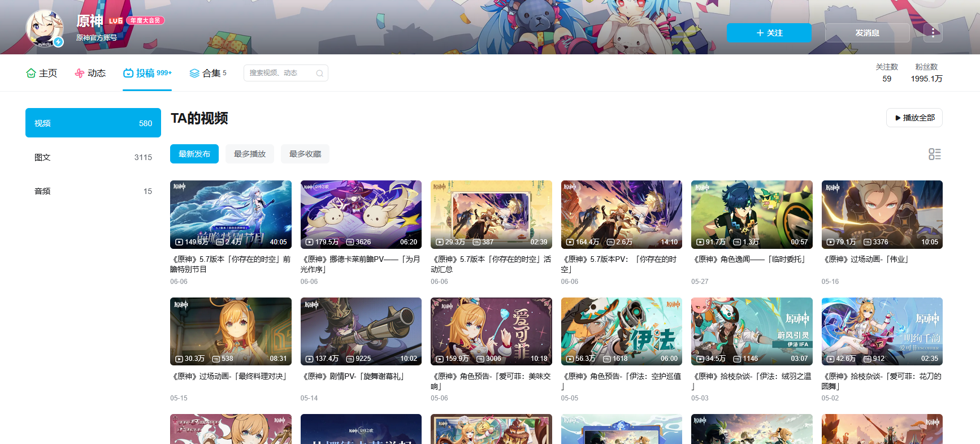Click 播放全部 play all button

(x=914, y=118)
